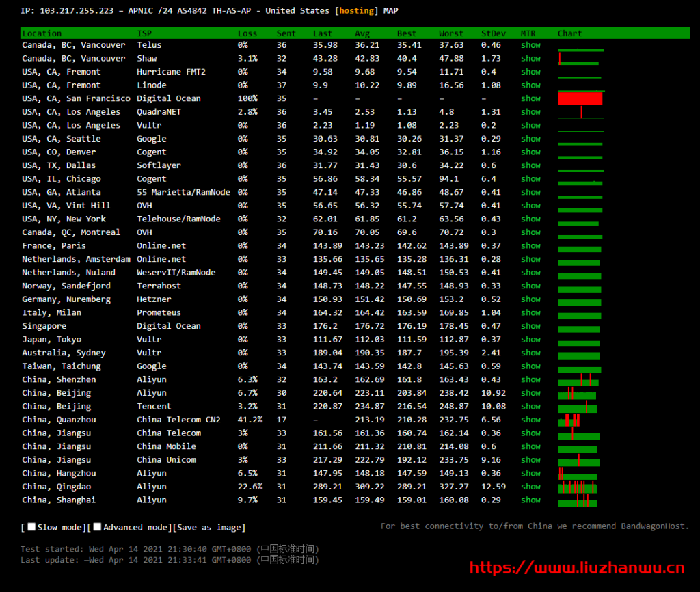Click the Loss column header
The width and height of the screenshot is (700, 592).
coord(247,33)
